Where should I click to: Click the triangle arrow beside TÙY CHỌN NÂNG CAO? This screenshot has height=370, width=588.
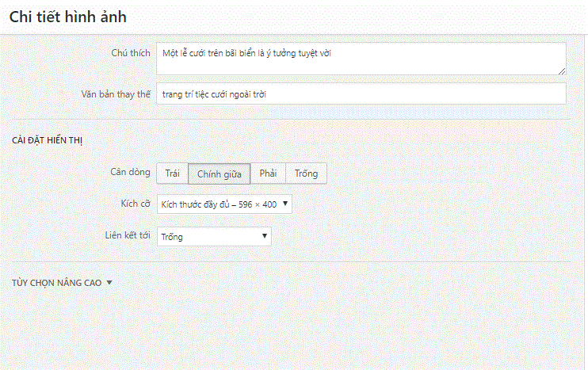pos(109,282)
